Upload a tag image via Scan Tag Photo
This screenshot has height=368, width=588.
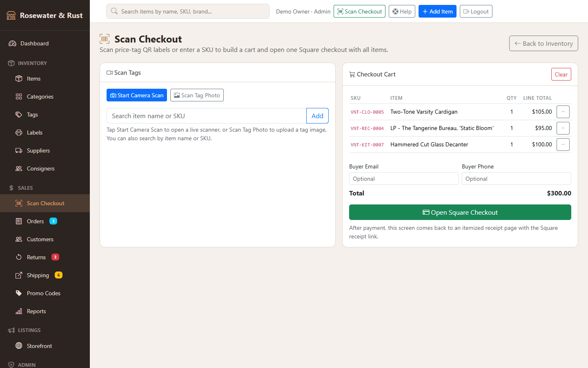[197, 95]
